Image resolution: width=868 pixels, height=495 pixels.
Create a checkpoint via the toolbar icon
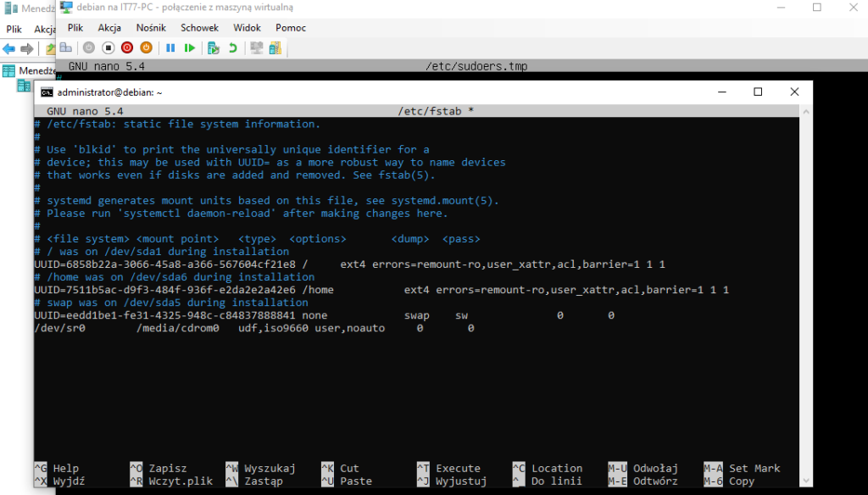[214, 48]
